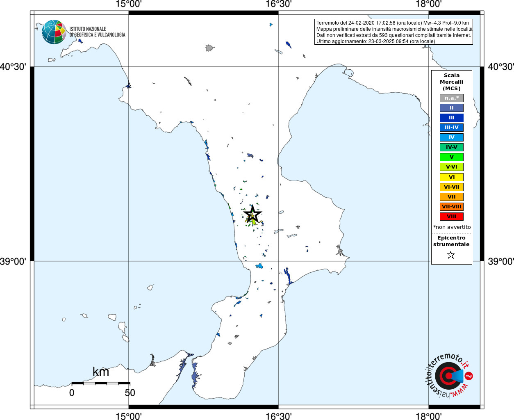Click the top 18°00' longitude label
This screenshot has width=514, height=420.
tap(429, 4)
